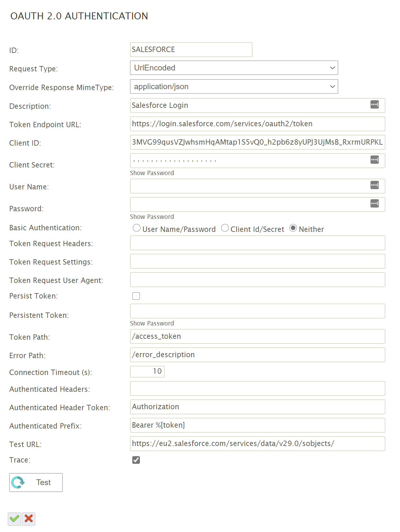Show Password under Client Secret

[152, 173]
